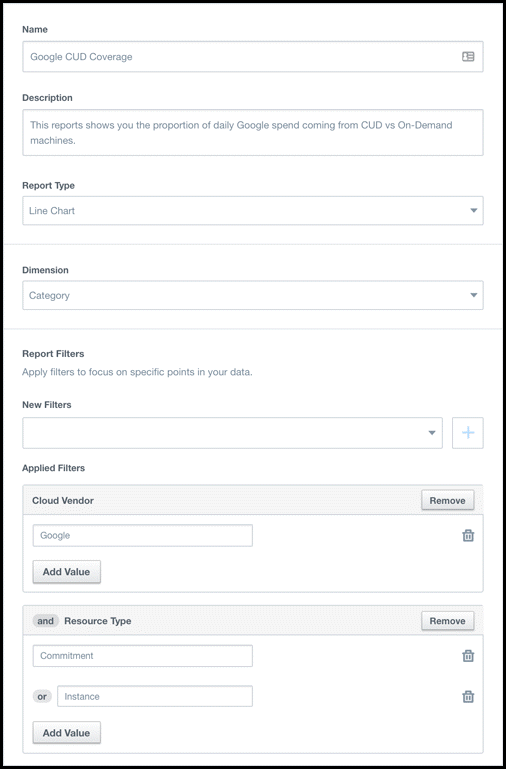Click the Google value input field
Screen dimensions: 506x769
pos(143,536)
